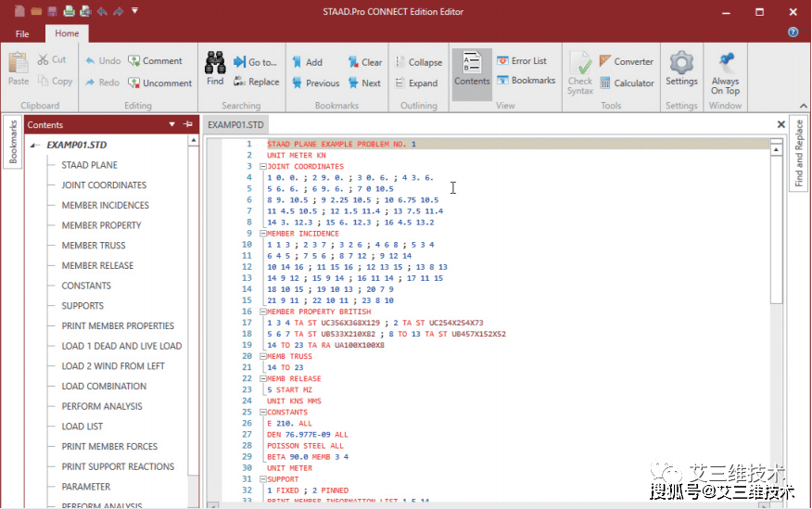Image resolution: width=812 pixels, height=509 pixels.
Task: Select MEMBER INCIDENCES in Contents tree
Action: coord(105,206)
